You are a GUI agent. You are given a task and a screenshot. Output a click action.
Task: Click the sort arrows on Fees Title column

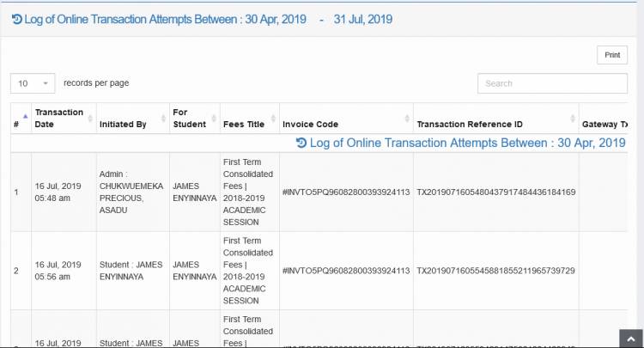coord(273,119)
